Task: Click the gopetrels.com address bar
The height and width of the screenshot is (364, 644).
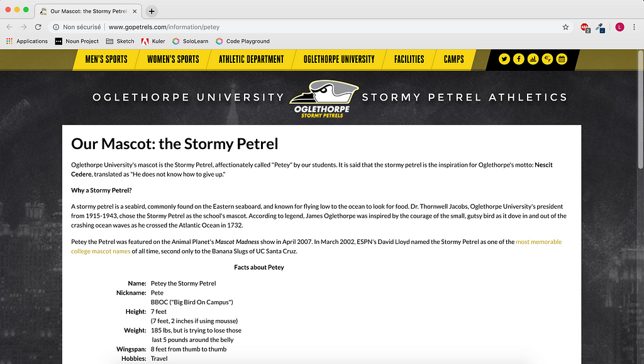Action: tap(312, 27)
